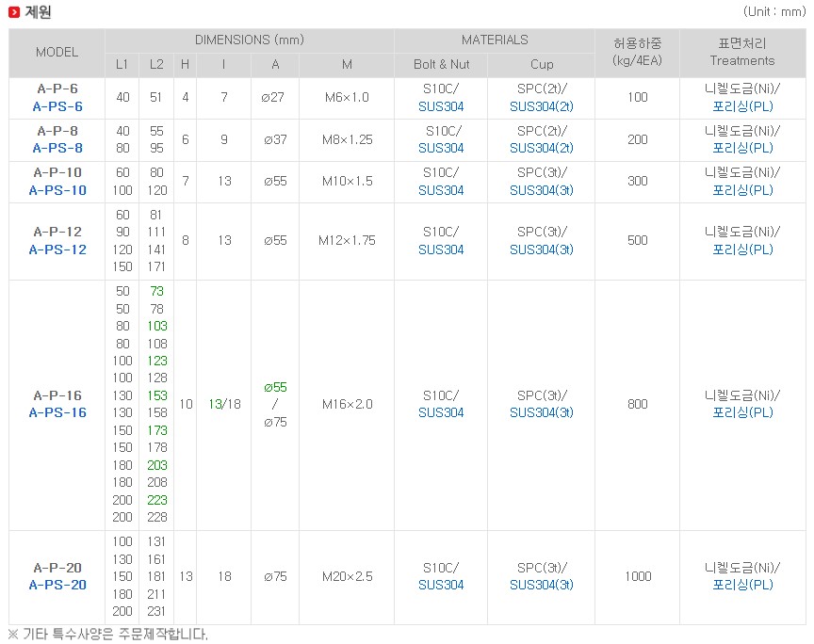Select model A-P-8
This screenshot has width=814, height=644.
[x=57, y=131]
